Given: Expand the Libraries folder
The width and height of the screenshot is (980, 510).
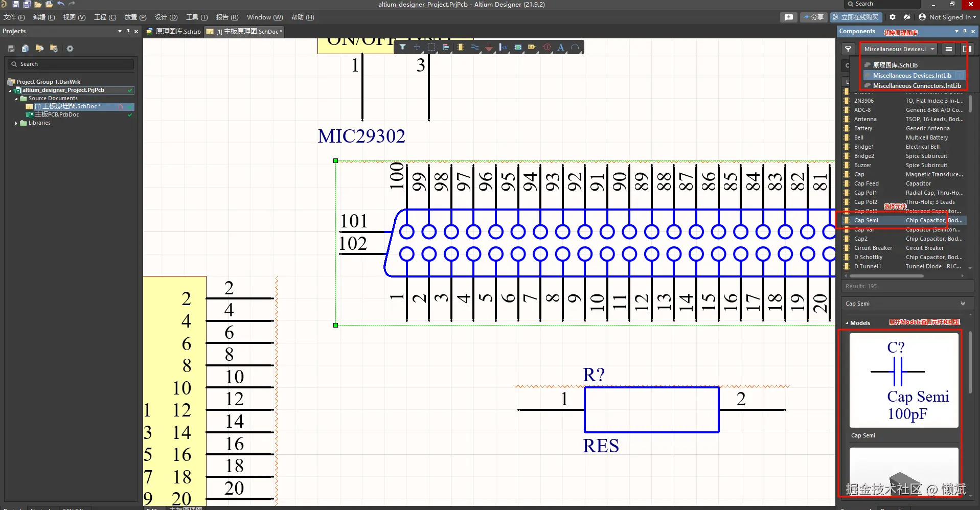Looking at the screenshot, I should (x=16, y=123).
